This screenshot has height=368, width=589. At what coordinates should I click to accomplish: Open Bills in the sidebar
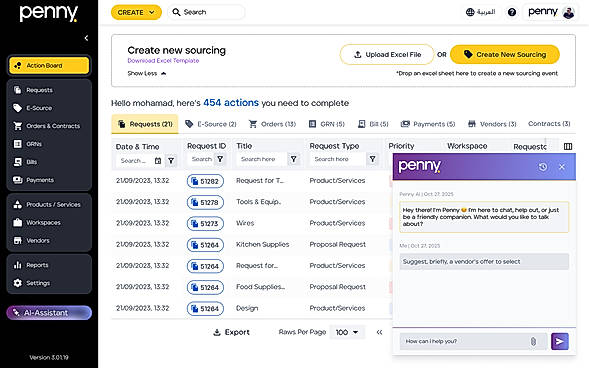point(49,162)
